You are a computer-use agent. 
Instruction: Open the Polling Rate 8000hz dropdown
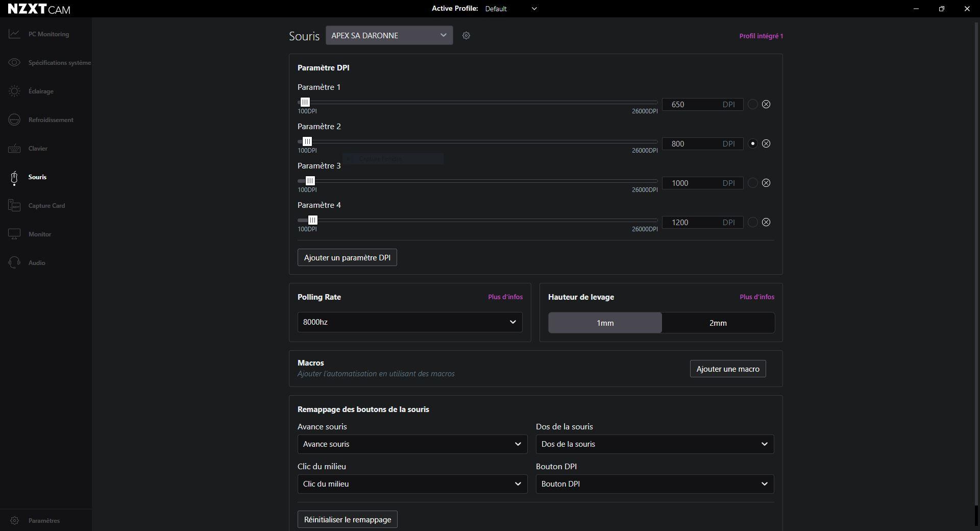(x=409, y=322)
